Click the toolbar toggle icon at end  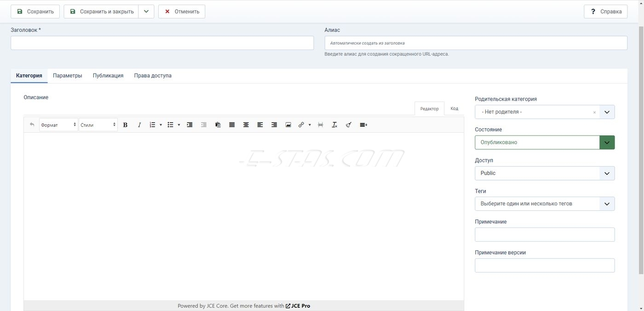(363, 124)
